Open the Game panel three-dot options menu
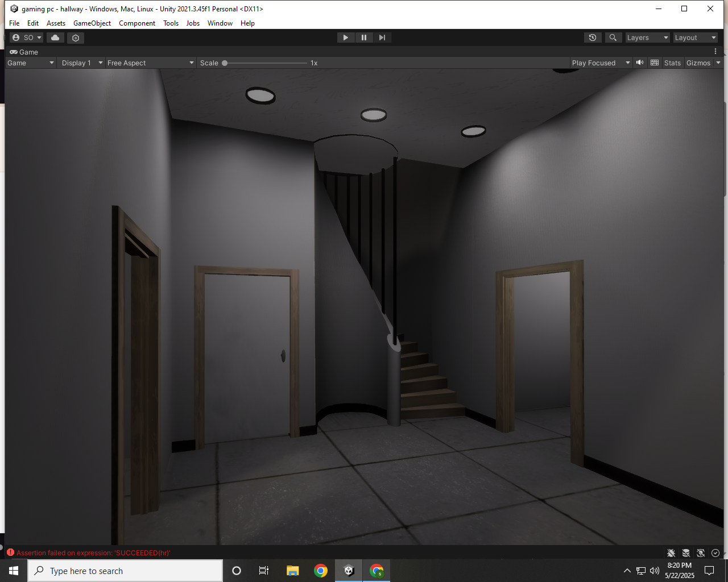728x582 pixels. coord(715,52)
